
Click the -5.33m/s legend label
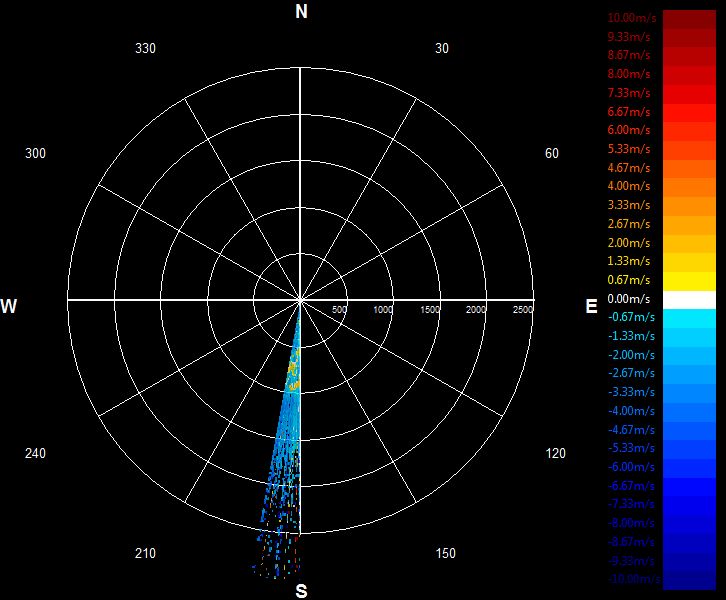point(632,448)
